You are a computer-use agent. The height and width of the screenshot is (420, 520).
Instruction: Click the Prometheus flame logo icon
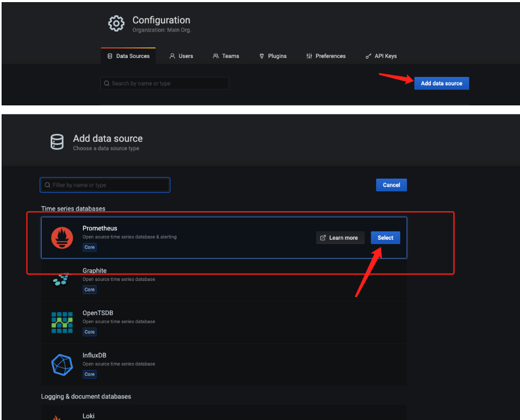pos(62,238)
